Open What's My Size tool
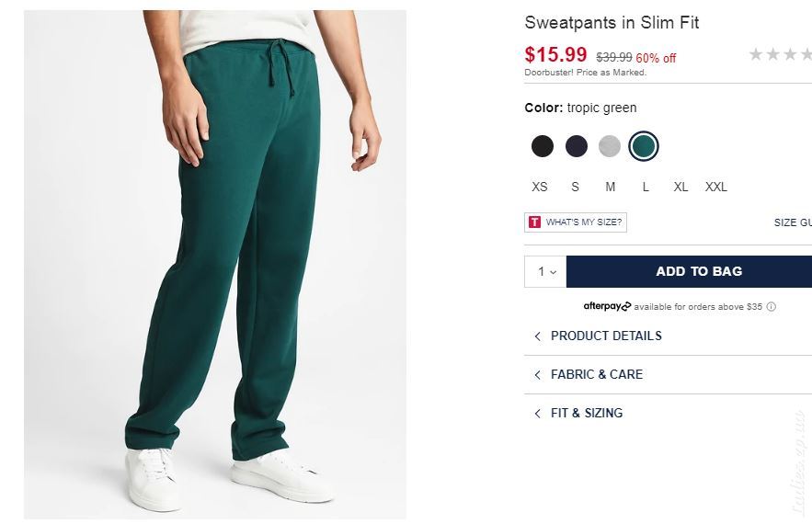 tap(576, 222)
